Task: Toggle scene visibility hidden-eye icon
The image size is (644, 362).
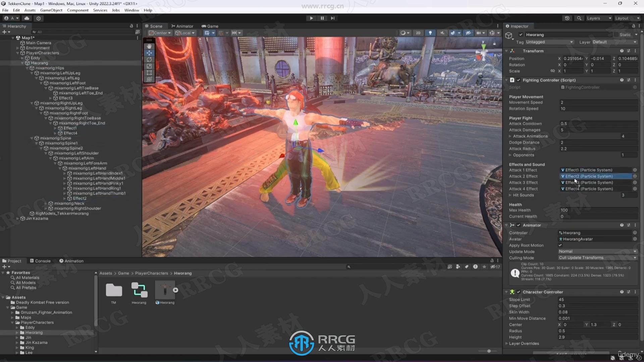Action: click(x=468, y=33)
